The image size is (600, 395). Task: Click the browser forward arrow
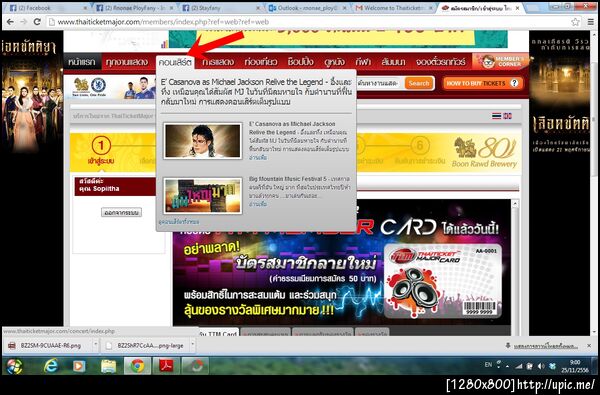pos(24,22)
